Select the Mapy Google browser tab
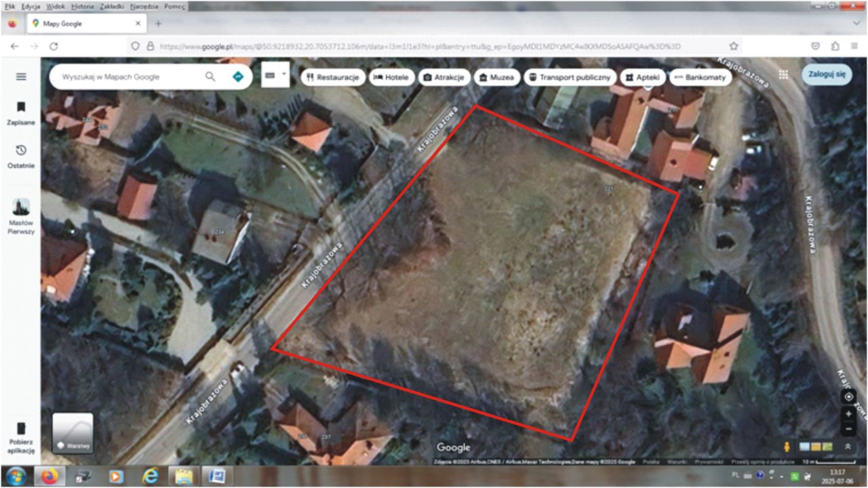The image size is (868, 488). coord(86,24)
